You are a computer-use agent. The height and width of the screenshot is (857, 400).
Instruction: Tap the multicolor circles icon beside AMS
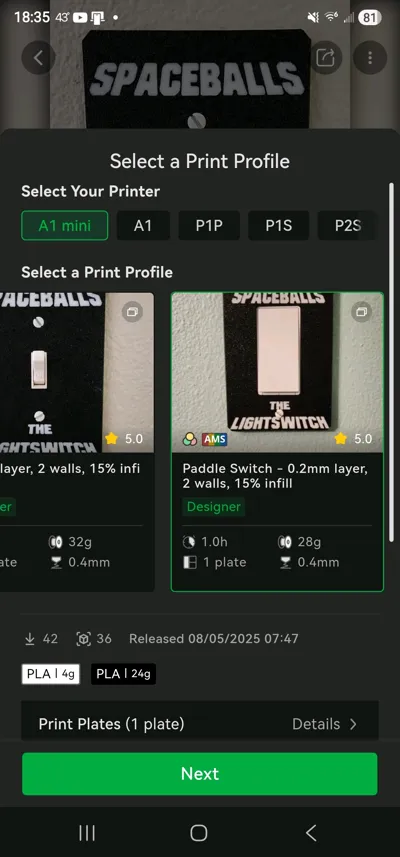coord(190,439)
